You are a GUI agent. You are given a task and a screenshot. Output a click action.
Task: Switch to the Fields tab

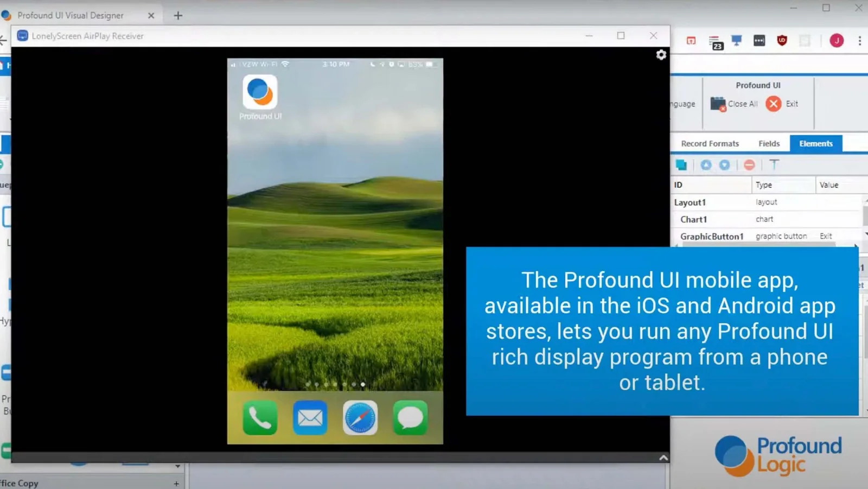769,143
